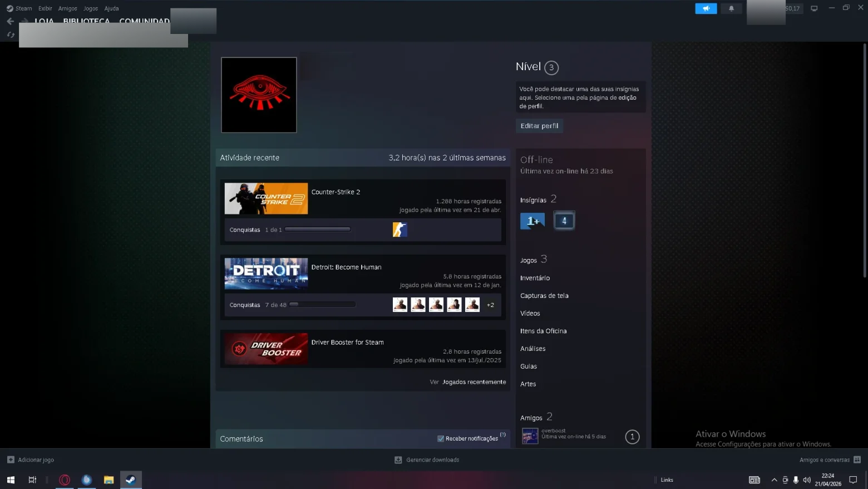The width and height of the screenshot is (868, 489).
Task: Click the first Detroit achievement icon
Action: (x=400, y=305)
